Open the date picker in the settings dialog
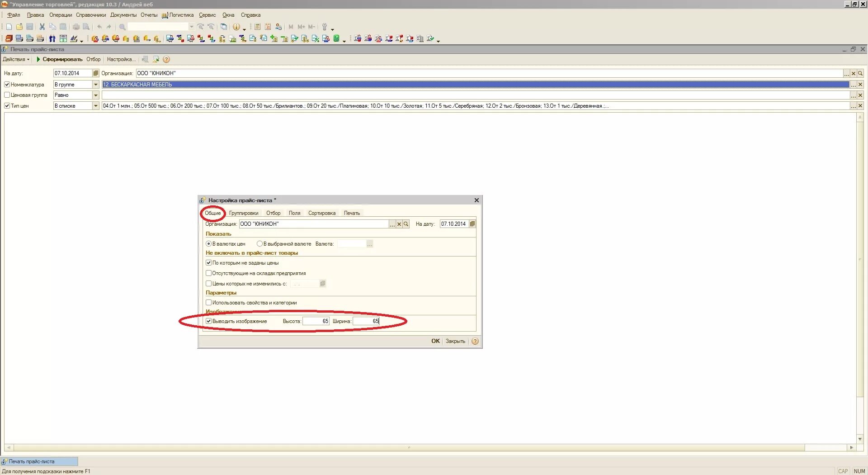Image resolution: width=868 pixels, height=475 pixels. [472, 224]
